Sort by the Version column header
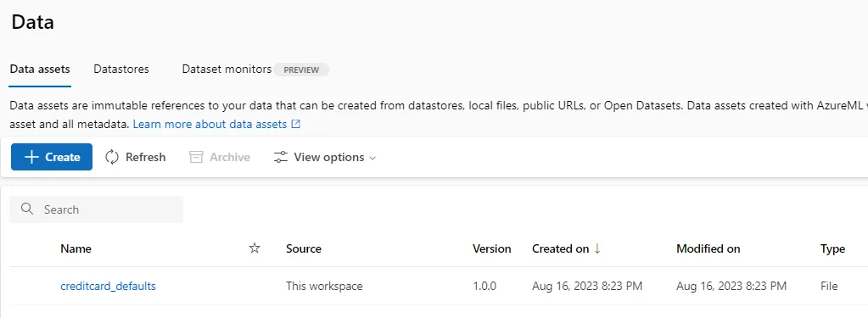Viewport: 868px width, 318px height. click(x=491, y=248)
